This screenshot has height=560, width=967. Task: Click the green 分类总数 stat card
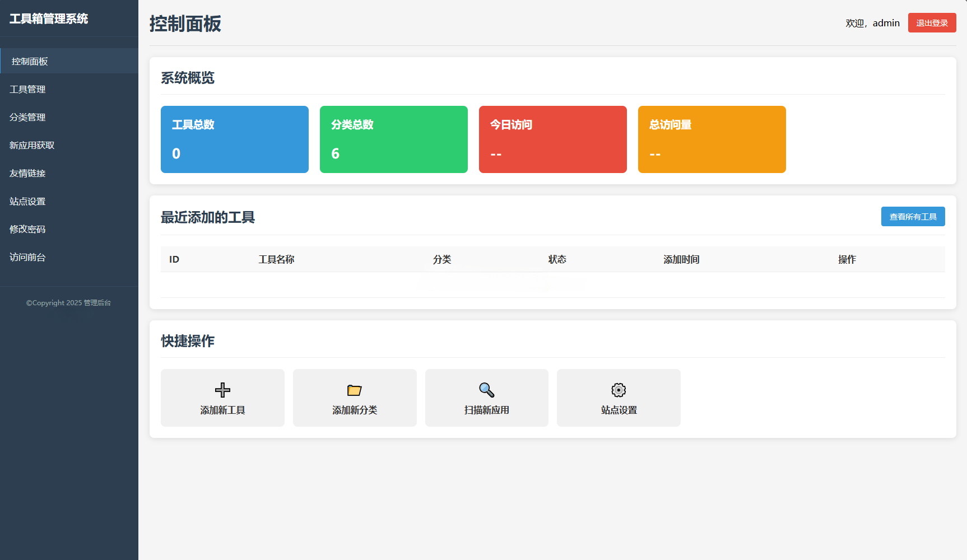click(x=393, y=139)
